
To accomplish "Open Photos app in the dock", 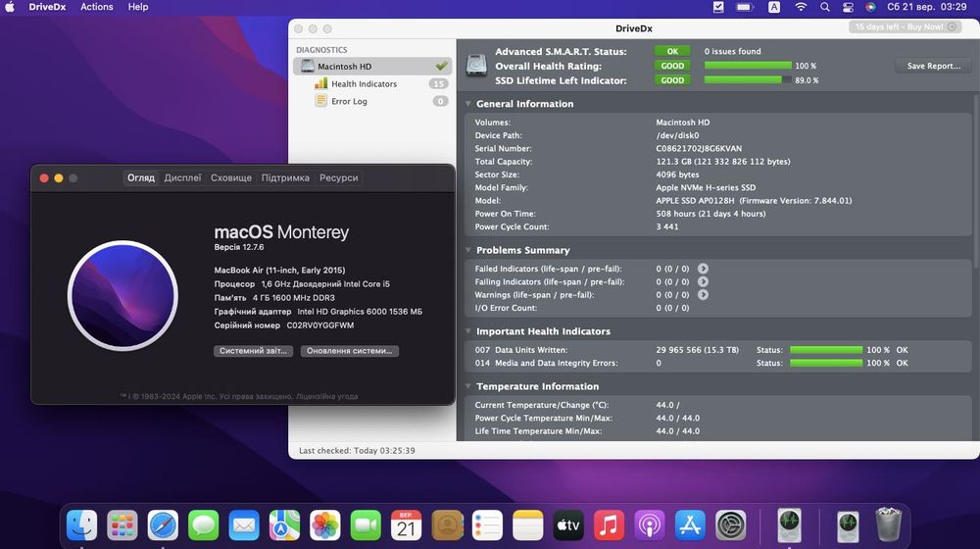I will click(325, 524).
